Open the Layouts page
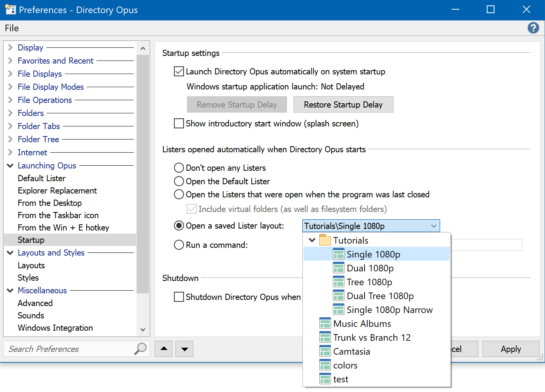Screen dimensions: 545x392 tap(31, 265)
